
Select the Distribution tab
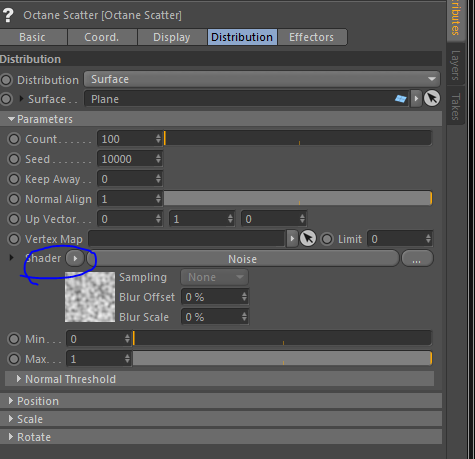(x=242, y=37)
